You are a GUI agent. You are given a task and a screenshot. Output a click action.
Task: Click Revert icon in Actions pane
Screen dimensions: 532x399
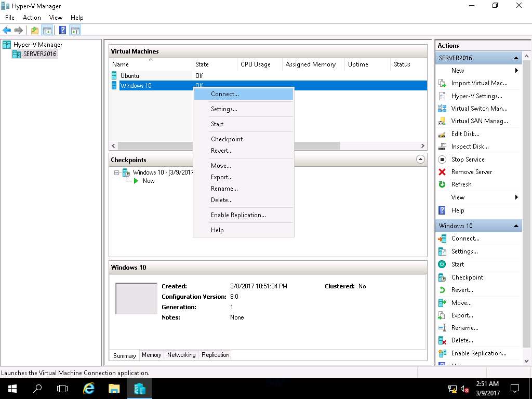coord(442,290)
